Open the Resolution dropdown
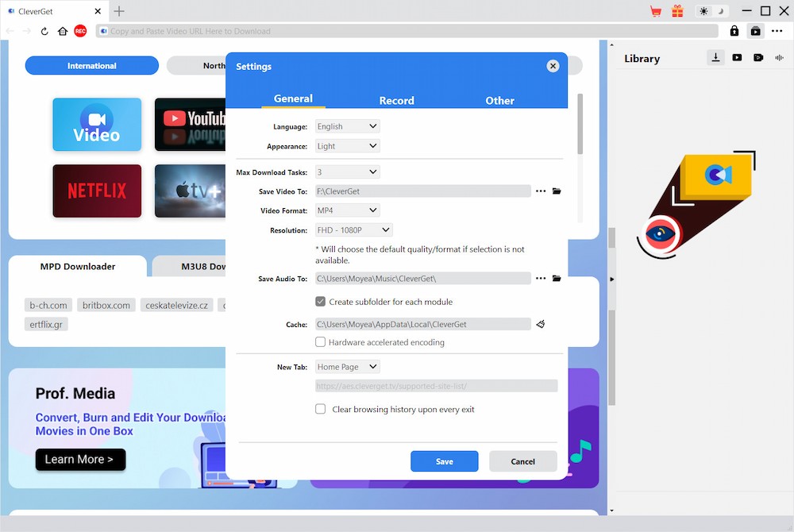This screenshot has height=532, width=794. pos(353,230)
